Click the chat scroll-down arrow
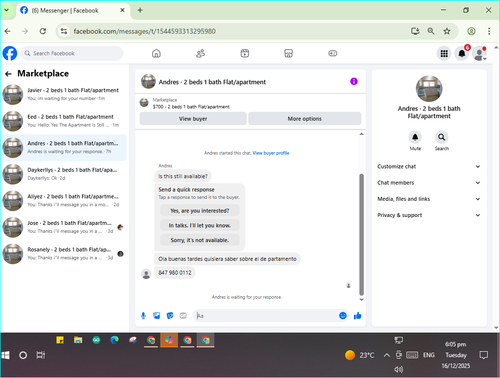The height and width of the screenshot is (378, 500). 361,300
